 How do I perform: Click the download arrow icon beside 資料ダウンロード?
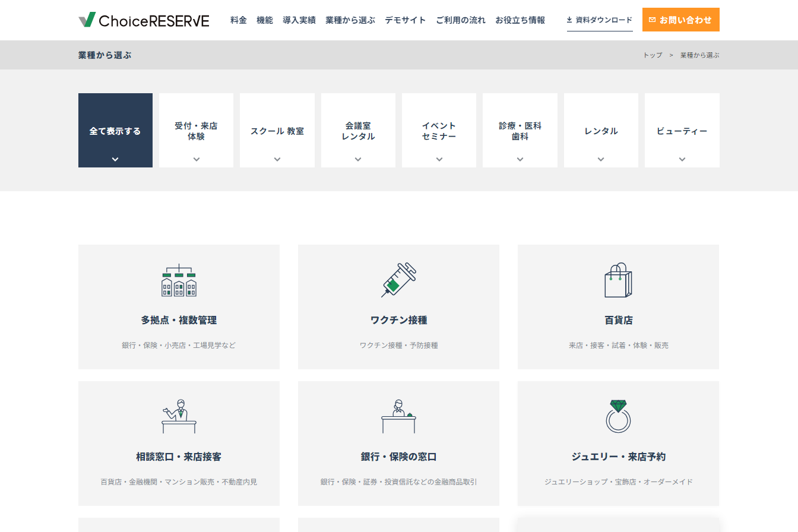pos(569,20)
